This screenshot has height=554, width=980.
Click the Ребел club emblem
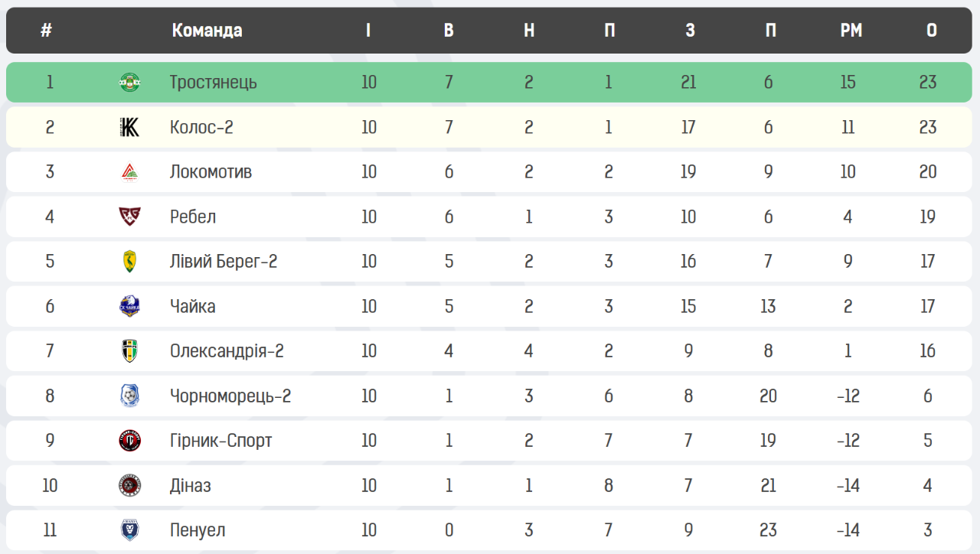130,217
